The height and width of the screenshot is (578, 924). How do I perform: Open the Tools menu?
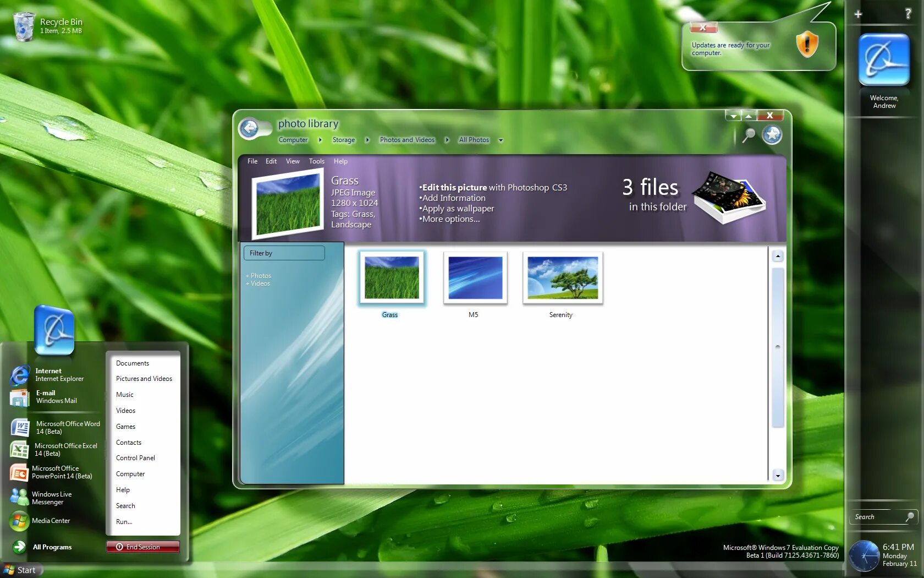pos(317,161)
